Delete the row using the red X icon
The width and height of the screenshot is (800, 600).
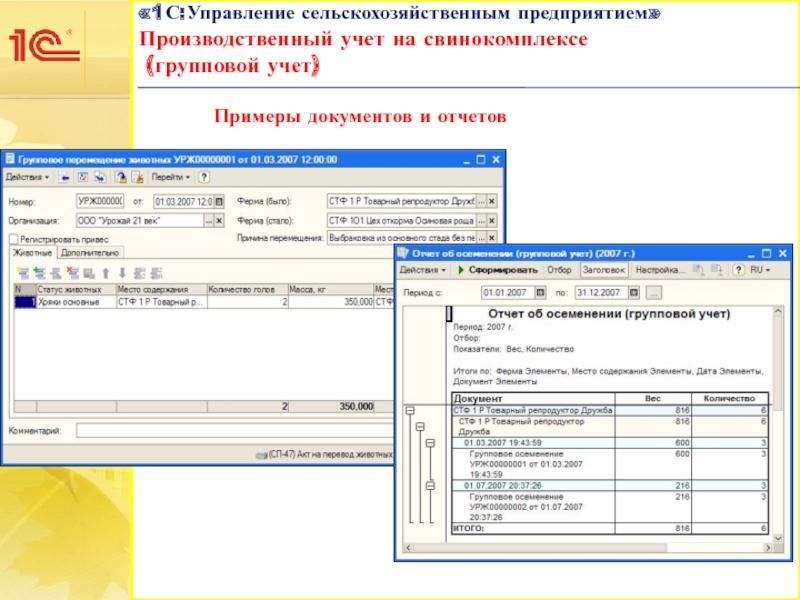click(x=73, y=273)
